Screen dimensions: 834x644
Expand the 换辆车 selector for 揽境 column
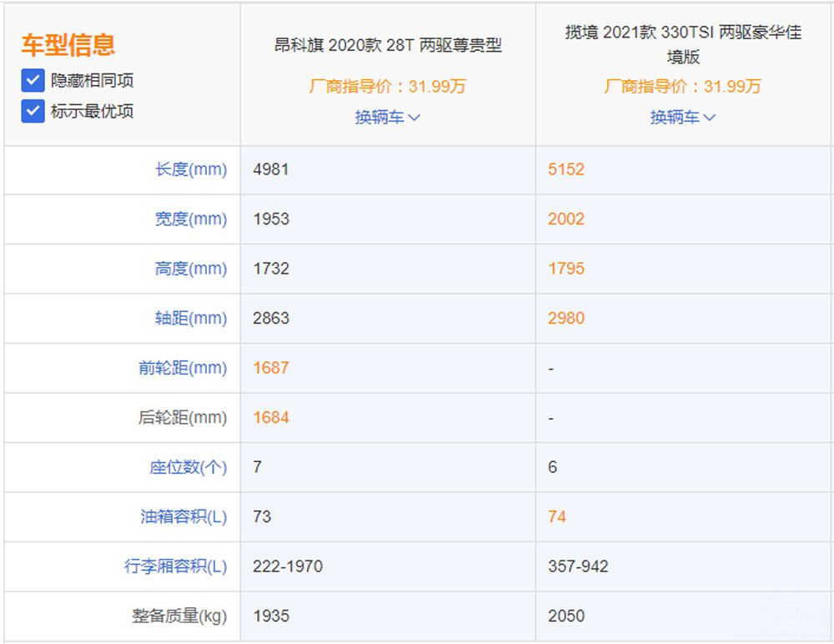[x=682, y=117]
